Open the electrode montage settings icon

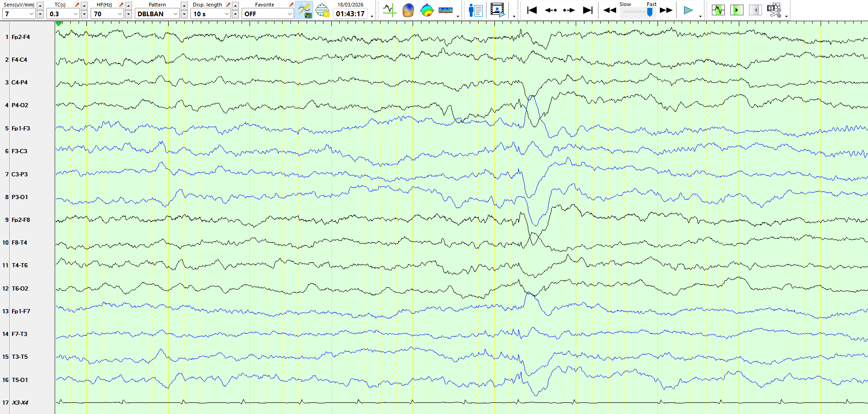pyautogui.click(x=322, y=10)
